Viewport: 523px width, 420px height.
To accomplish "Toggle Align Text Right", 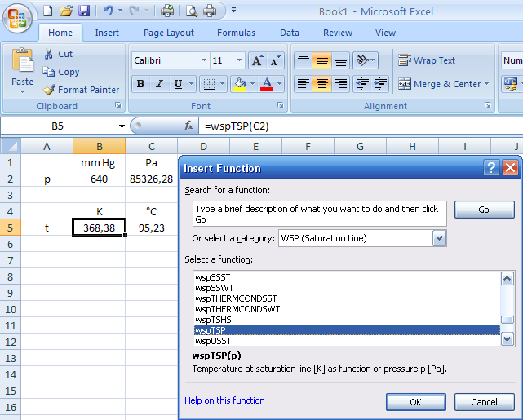I will [340, 84].
